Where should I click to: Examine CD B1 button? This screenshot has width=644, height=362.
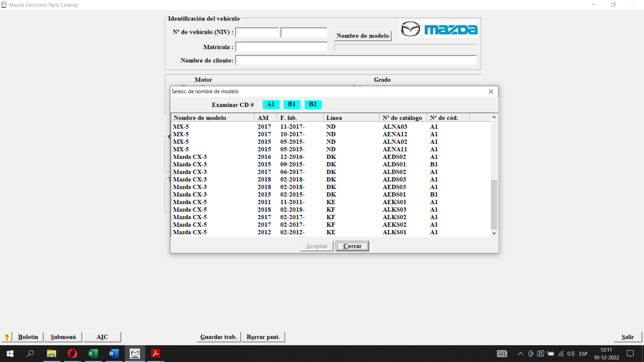[291, 104]
